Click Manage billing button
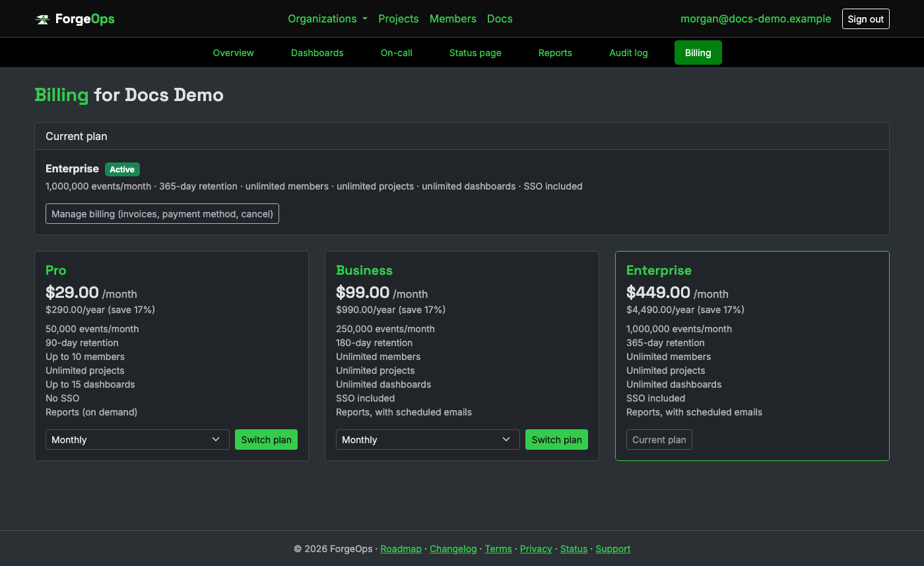The height and width of the screenshot is (566, 924). pyautogui.click(x=162, y=214)
